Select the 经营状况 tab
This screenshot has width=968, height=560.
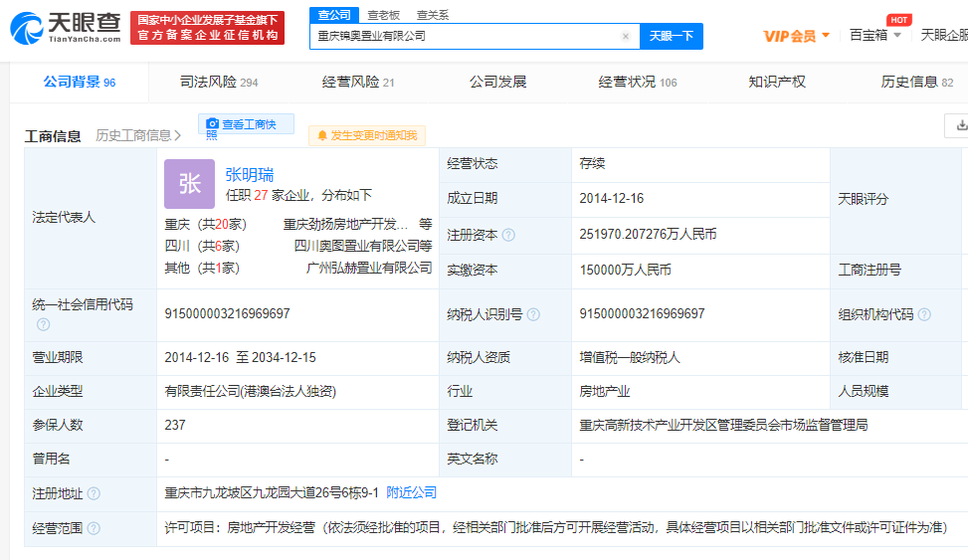point(637,83)
